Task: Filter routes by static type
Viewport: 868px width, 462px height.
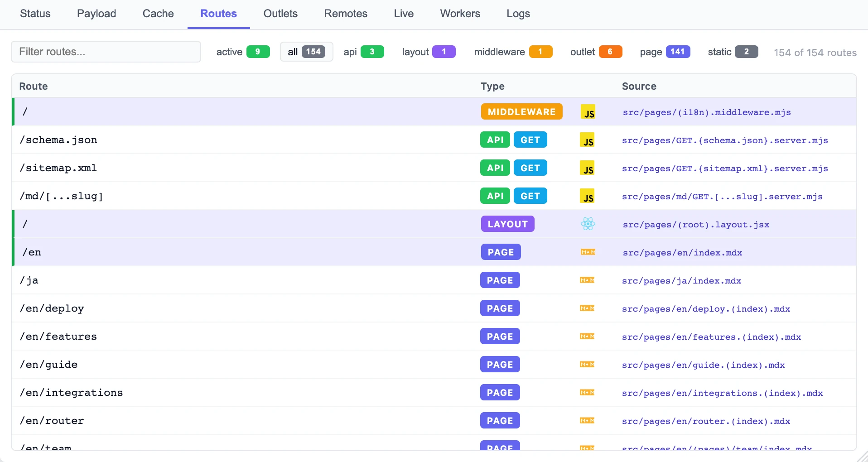Action: point(733,52)
